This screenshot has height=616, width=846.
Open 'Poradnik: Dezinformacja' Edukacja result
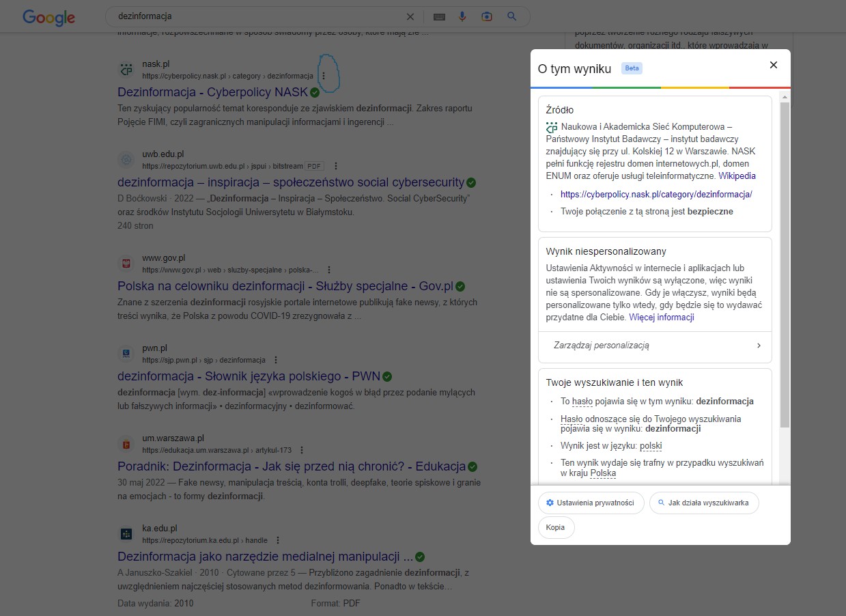pos(292,466)
